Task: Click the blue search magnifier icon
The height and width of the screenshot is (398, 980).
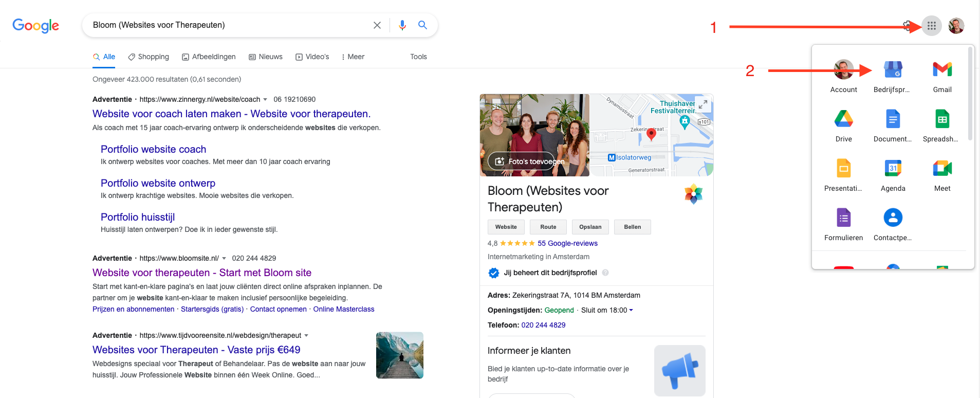Action: tap(422, 25)
